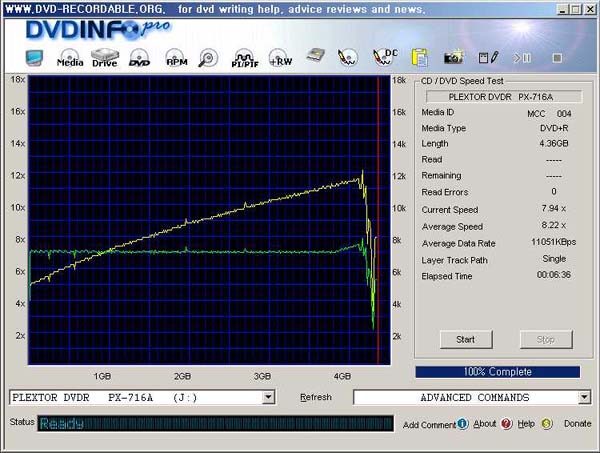Click the Media Type value DVD+R
The width and height of the screenshot is (600, 453).
coord(554,128)
